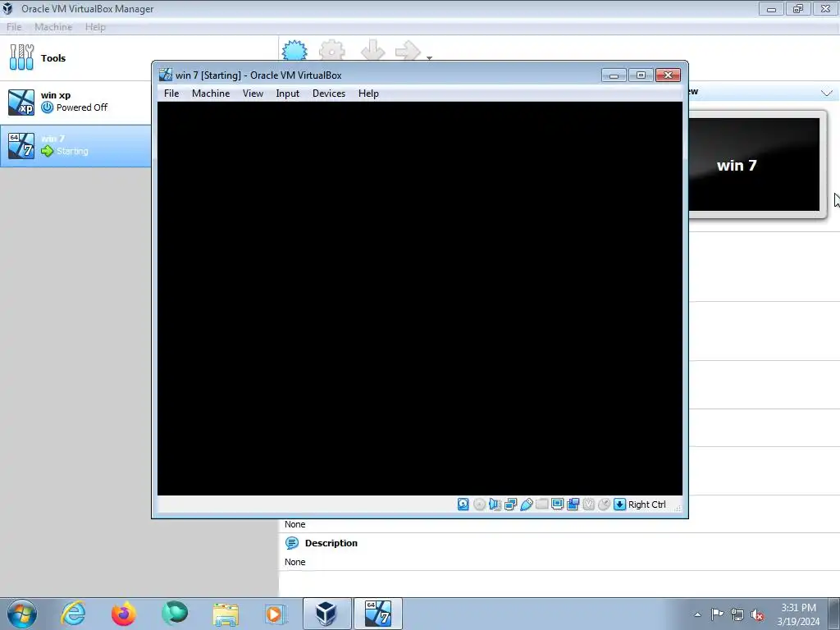Select the win 7 virtual machine entry
This screenshot has width=840, height=630.
(x=75, y=146)
